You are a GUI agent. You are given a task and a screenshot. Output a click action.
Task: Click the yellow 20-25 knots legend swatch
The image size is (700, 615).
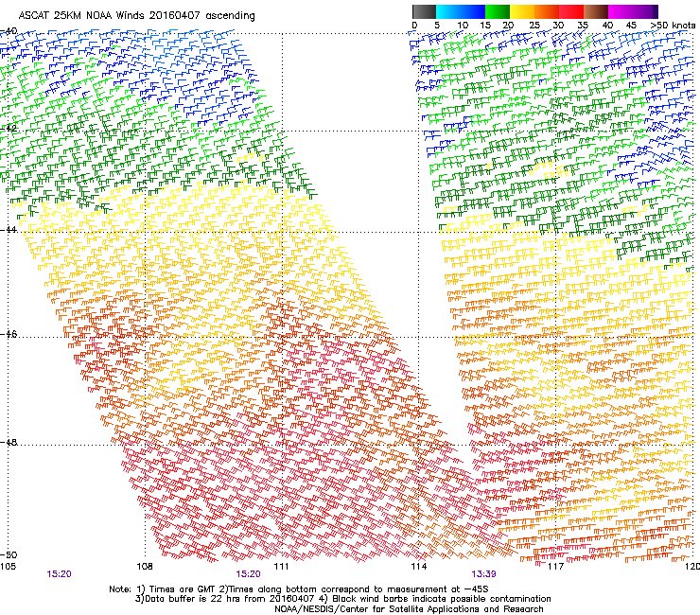pyautogui.click(x=522, y=11)
